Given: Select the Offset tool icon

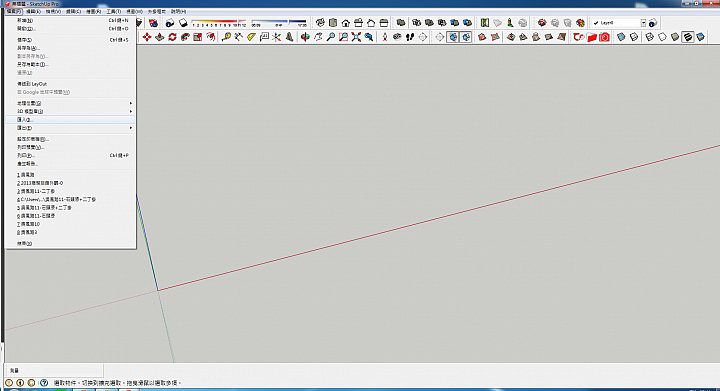Looking at the screenshot, I should pyautogui.click(x=211, y=37).
